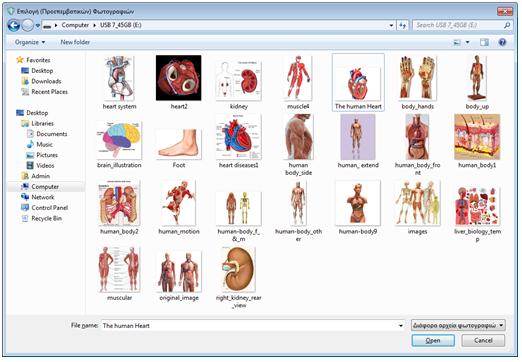Expand the file type filter dropdown
The width and height of the screenshot is (522, 362).
[458, 325]
